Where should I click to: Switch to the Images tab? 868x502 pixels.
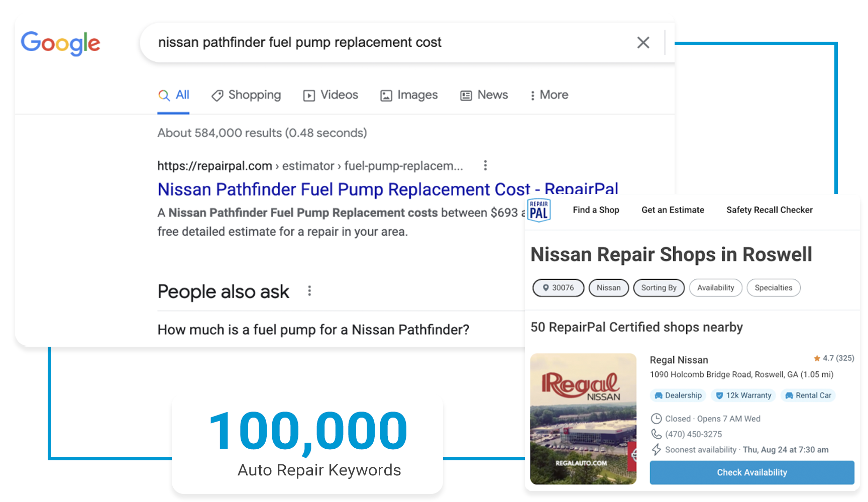pyautogui.click(x=409, y=95)
